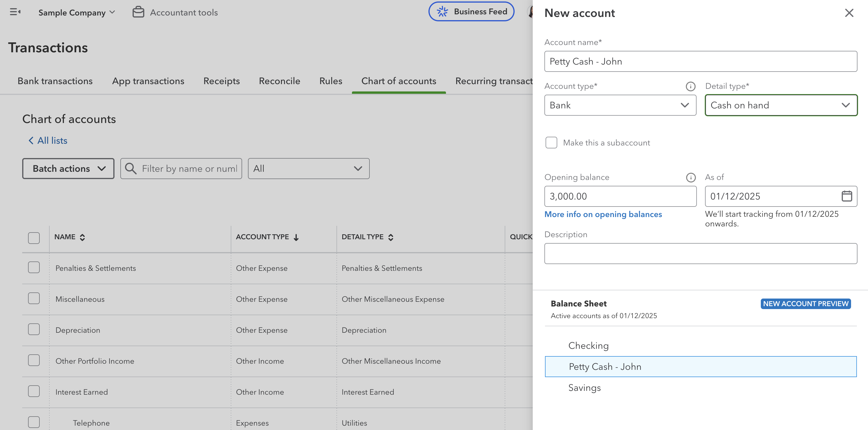This screenshot has height=430, width=868.
Task: Open the Batch actions dropdown
Action: [68, 169]
